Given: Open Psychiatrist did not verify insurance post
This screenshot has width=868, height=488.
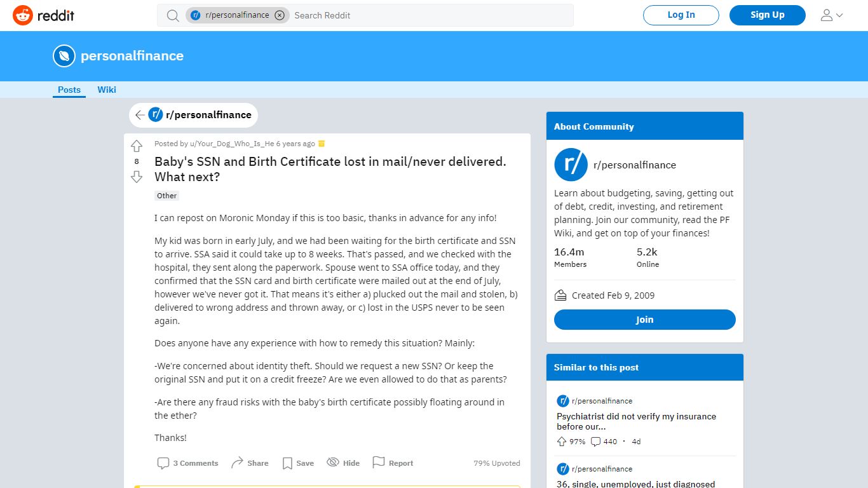Looking at the screenshot, I should click(636, 421).
